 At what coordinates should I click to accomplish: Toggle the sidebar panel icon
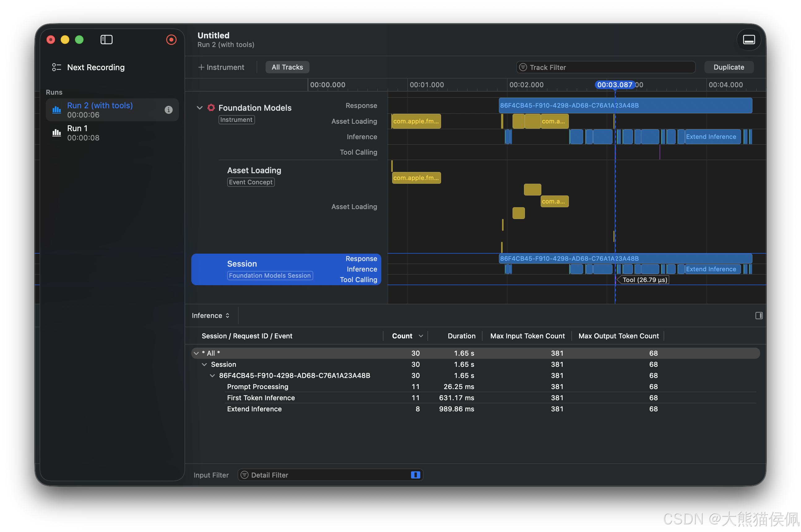106,40
